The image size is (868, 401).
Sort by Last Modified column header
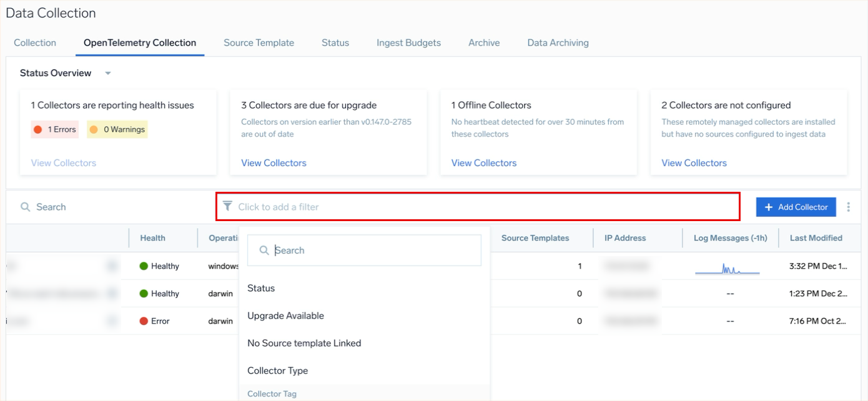coord(816,238)
